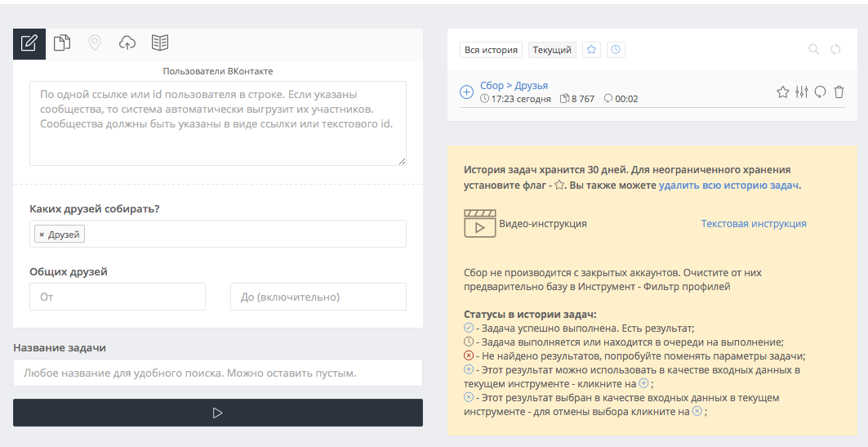Delete the Сбор > Друзья task
Image resolution: width=868 pixels, height=447 pixels.
click(x=839, y=92)
